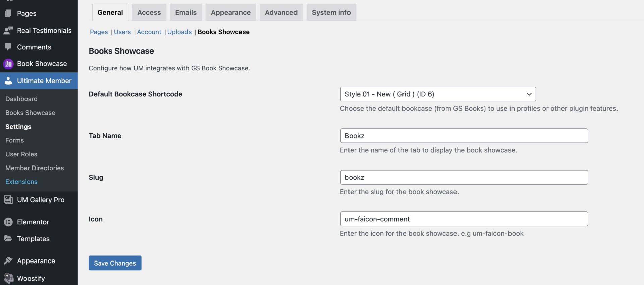The width and height of the screenshot is (644, 285).
Task: Click the 'Tab Name' field label
Action: point(105,136)
